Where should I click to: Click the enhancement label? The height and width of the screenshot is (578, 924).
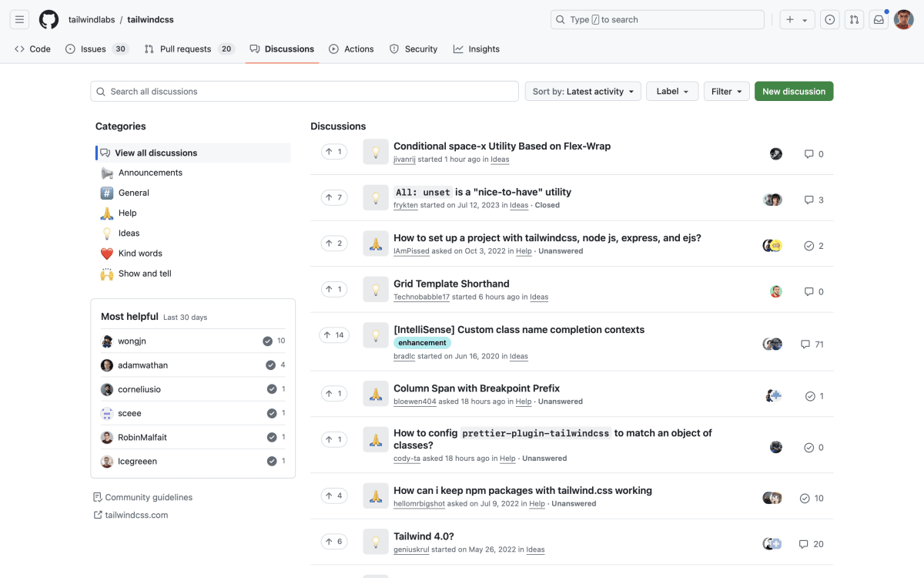[x=422, y=343]
